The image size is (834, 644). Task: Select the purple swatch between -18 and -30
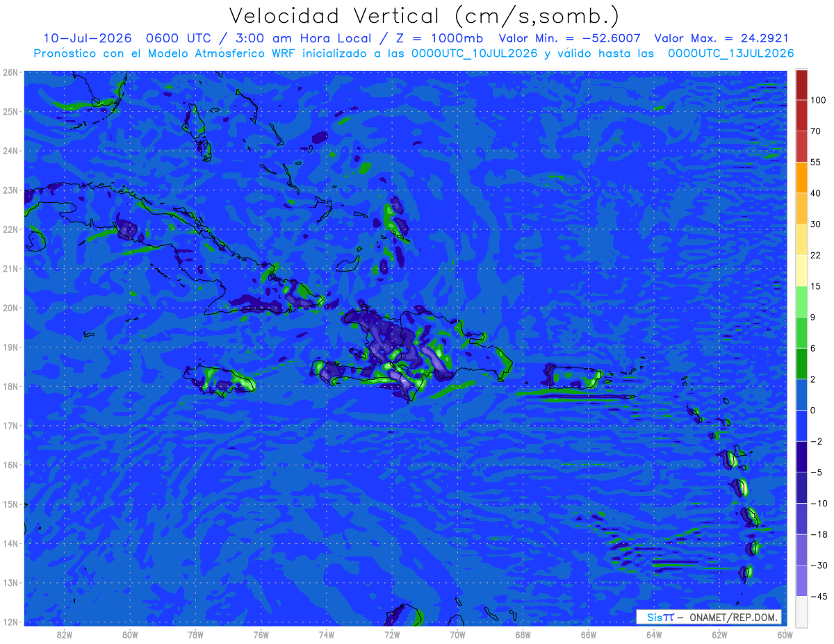tap(801, 550)
